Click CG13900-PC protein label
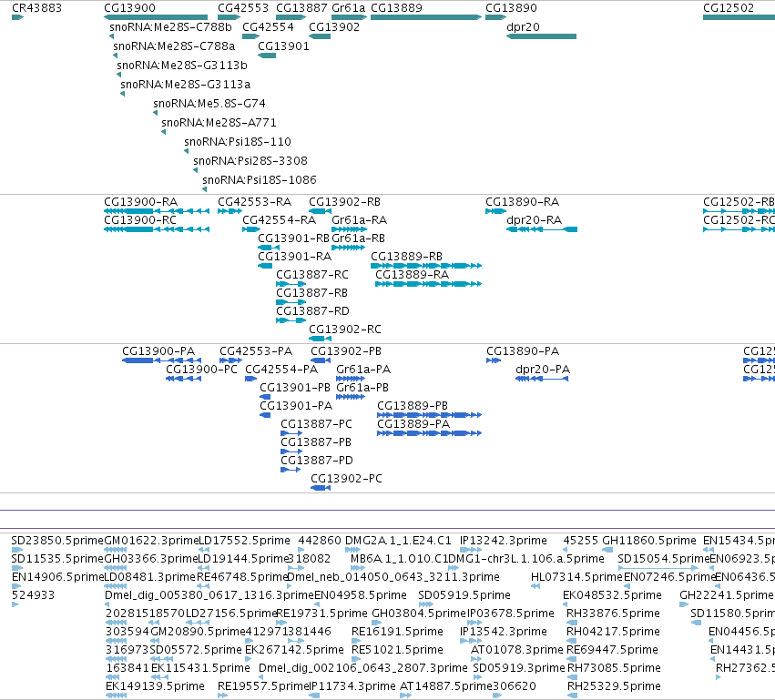Screen dimensions: 775x700 (x=201, y=370)
